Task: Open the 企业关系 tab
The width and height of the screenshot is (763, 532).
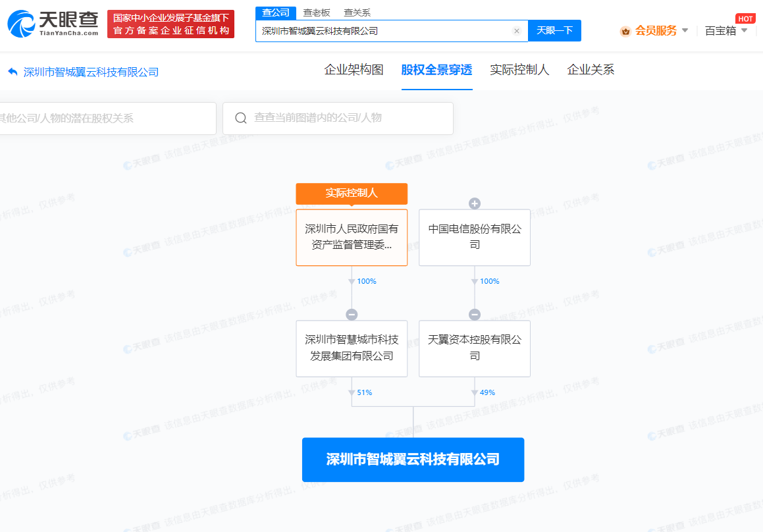Action: pos(591,70)
